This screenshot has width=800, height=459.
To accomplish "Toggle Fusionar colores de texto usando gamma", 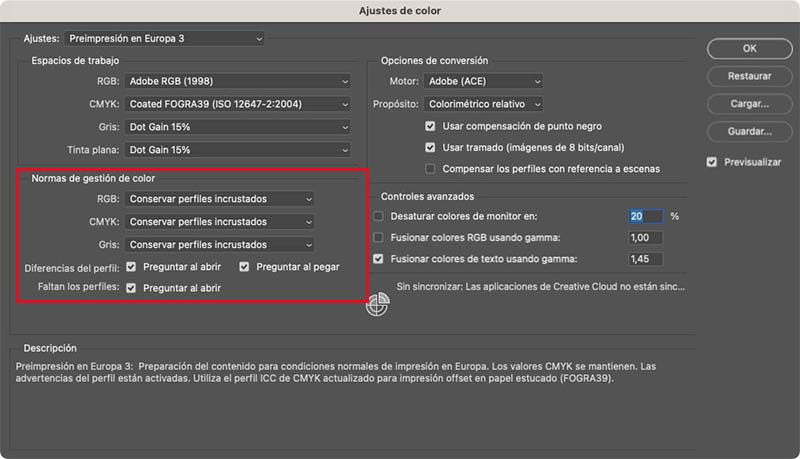I will [378, 259].
